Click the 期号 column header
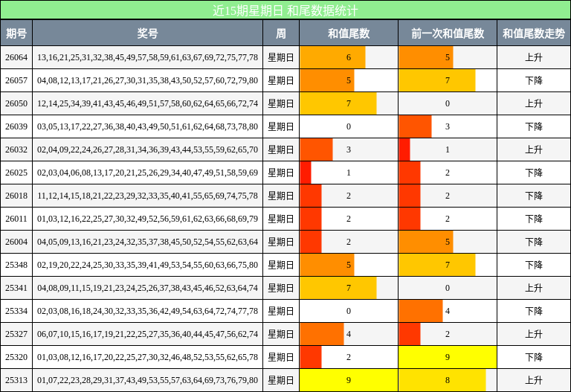 tap(16, 33)
